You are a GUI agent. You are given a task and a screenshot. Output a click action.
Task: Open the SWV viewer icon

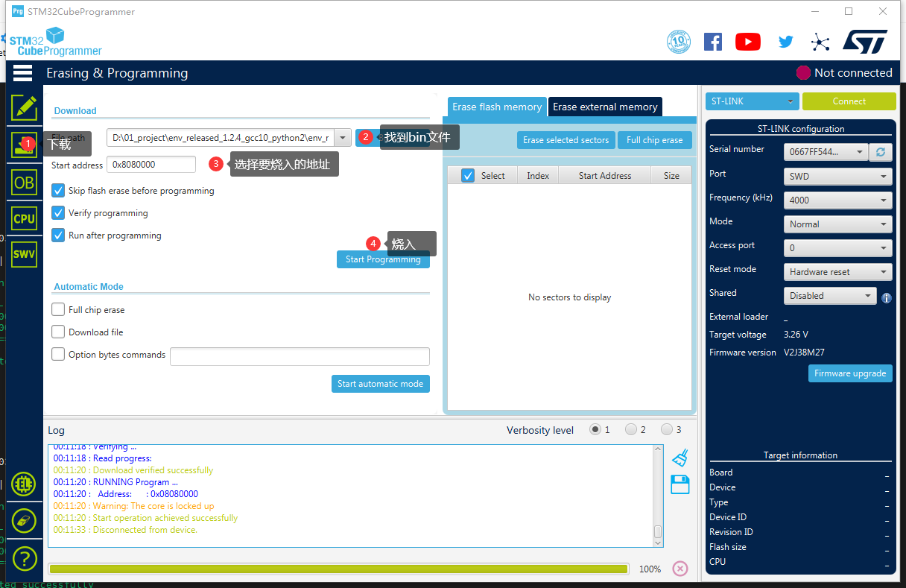coord(24,254)
